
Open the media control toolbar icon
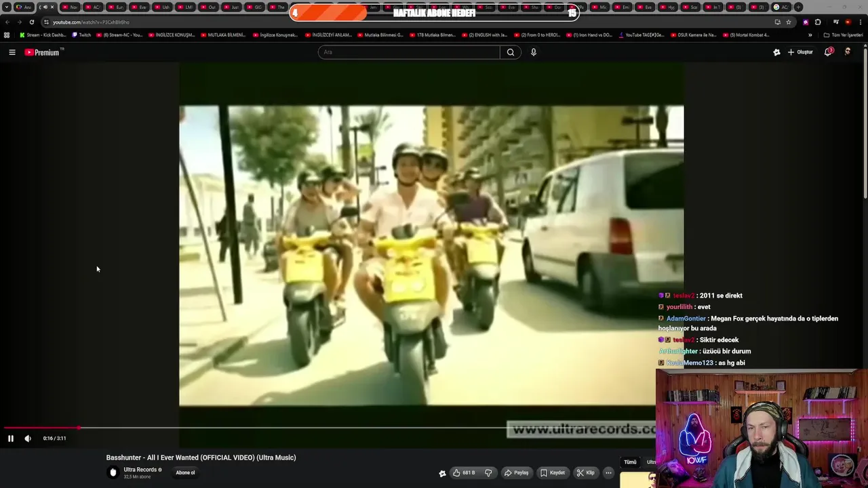tap(835, 22)
